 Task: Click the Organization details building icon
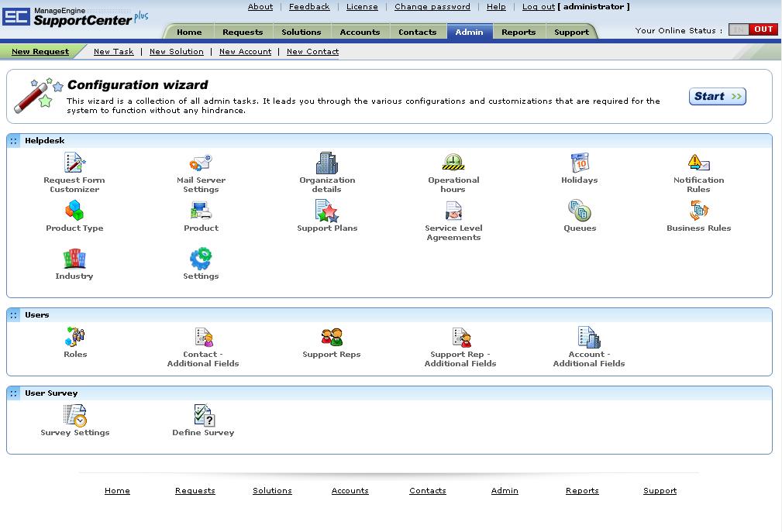(327, 163)
